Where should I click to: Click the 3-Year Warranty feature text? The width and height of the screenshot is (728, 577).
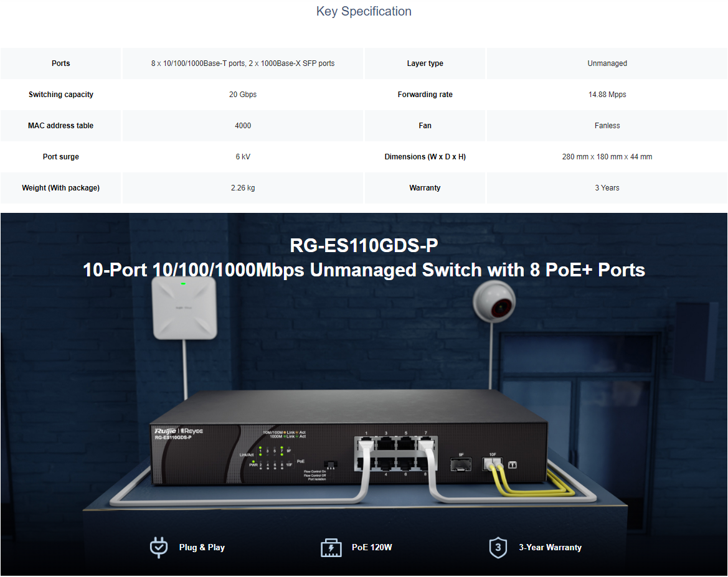550,547
